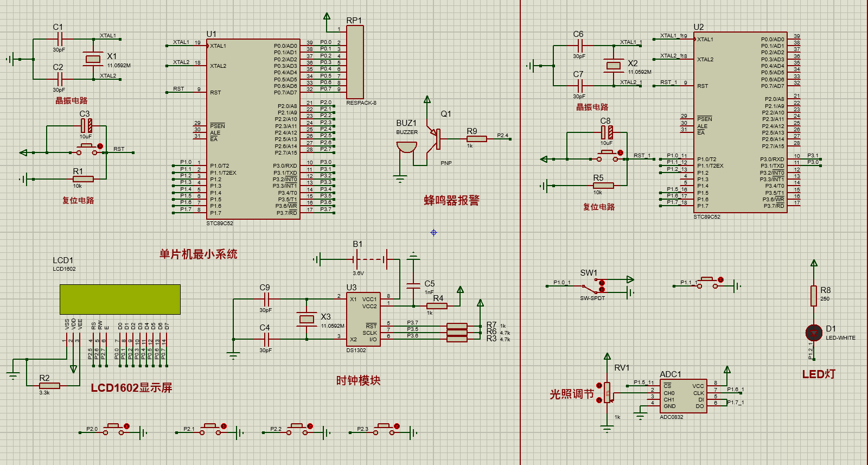Select the LED灯 label
Image resolution: width=868 pixels, height=465 pixels.
click(x=819, y=374)
